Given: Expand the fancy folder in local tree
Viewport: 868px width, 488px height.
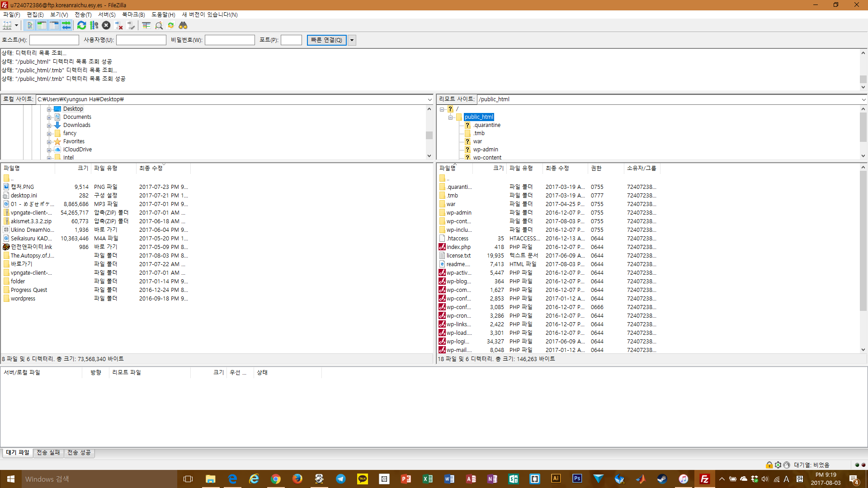Looking at the screenshot, I should 49,134.
